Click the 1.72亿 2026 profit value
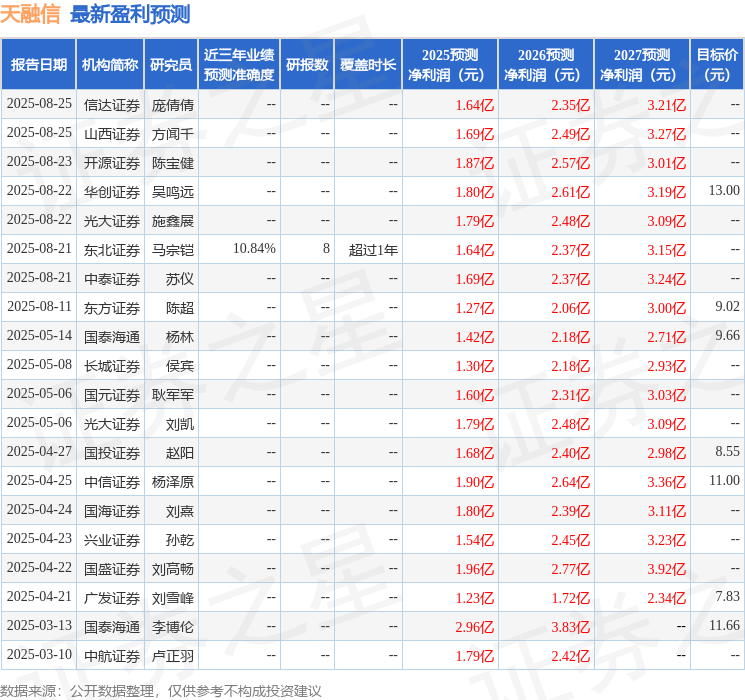The height and width of the screenshot is (700, 745). tap(571, 598)
